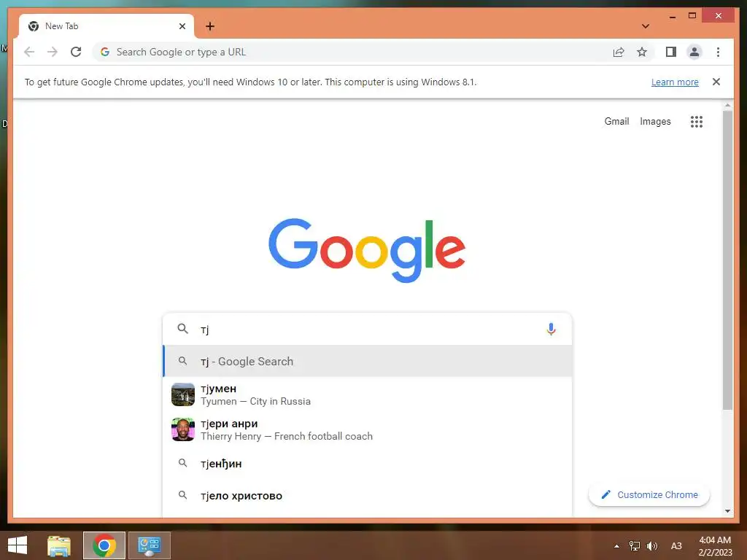This screenshot has width=747, height=560.
Task: Open the side panel icon
Action: pyautogui.click(x=671, y=52)
